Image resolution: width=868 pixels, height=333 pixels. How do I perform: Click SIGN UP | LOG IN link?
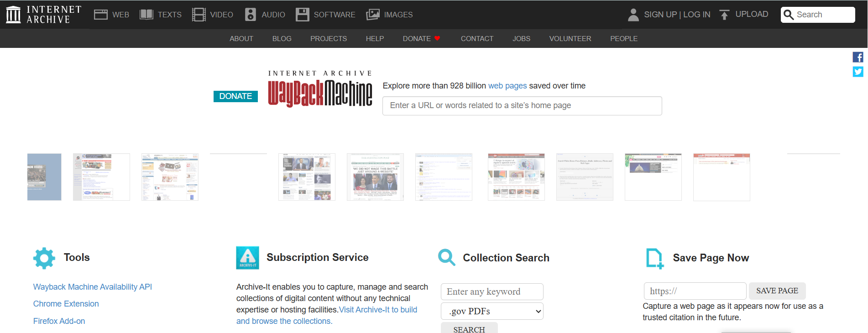click(x=677, y=15)
